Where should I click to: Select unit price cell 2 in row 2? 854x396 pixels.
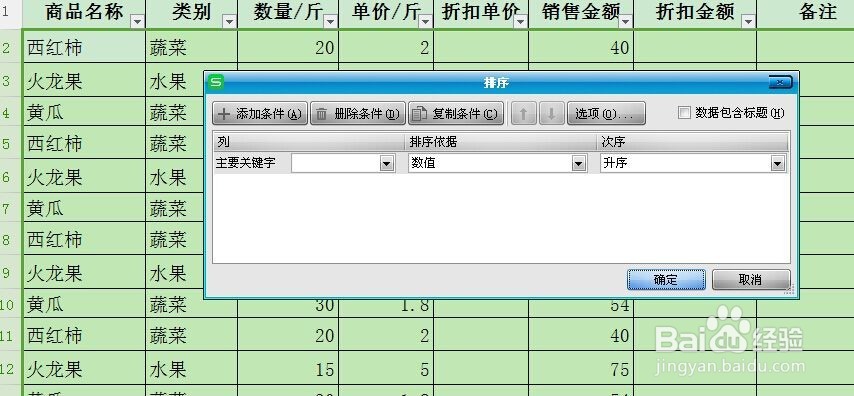386,47
